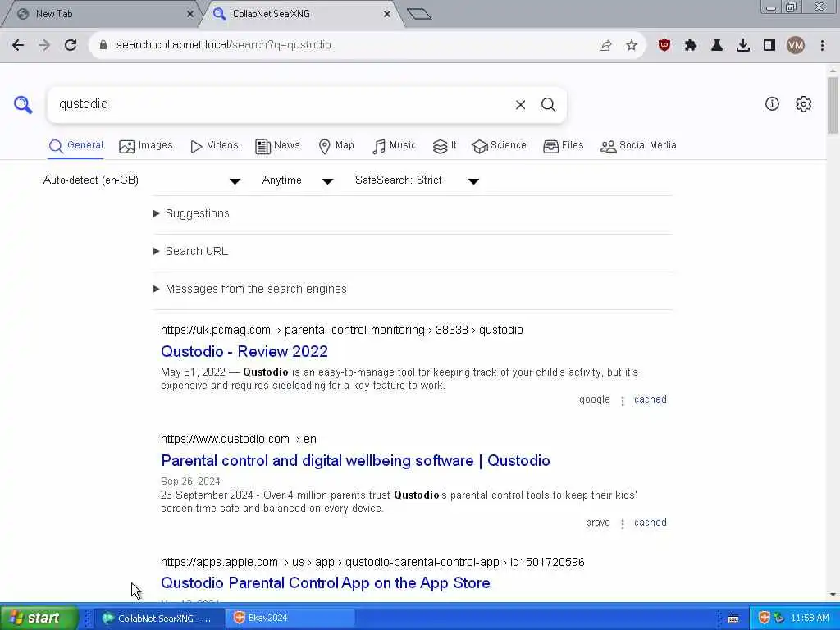This screenshot has width=840, height=630.
Task: Open the Anytime time range dropdown
Action: click(x=298, y=180)
